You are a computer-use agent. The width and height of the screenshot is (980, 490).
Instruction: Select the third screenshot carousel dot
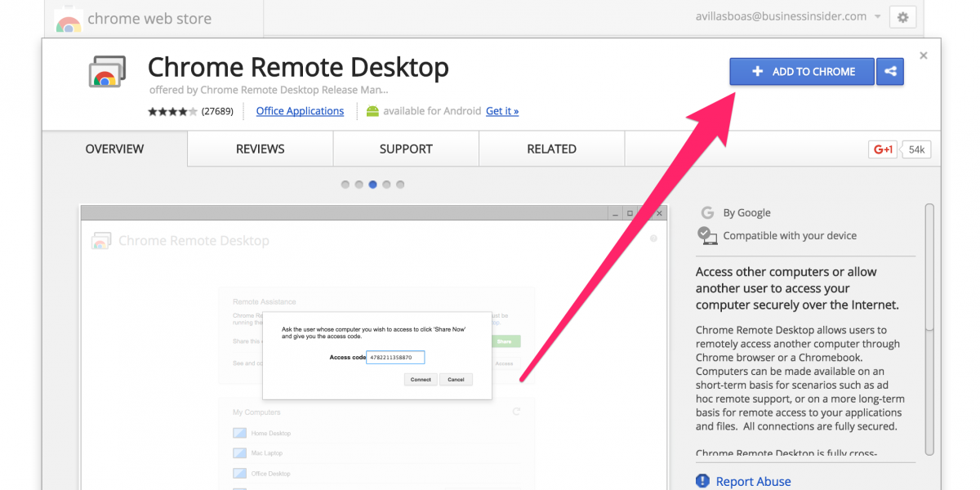pyautogui.click(x=372, y=185)
